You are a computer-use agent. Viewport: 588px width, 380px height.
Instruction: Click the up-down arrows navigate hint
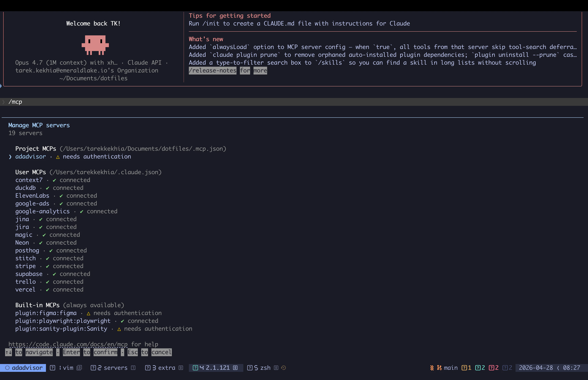click(8, 352)
